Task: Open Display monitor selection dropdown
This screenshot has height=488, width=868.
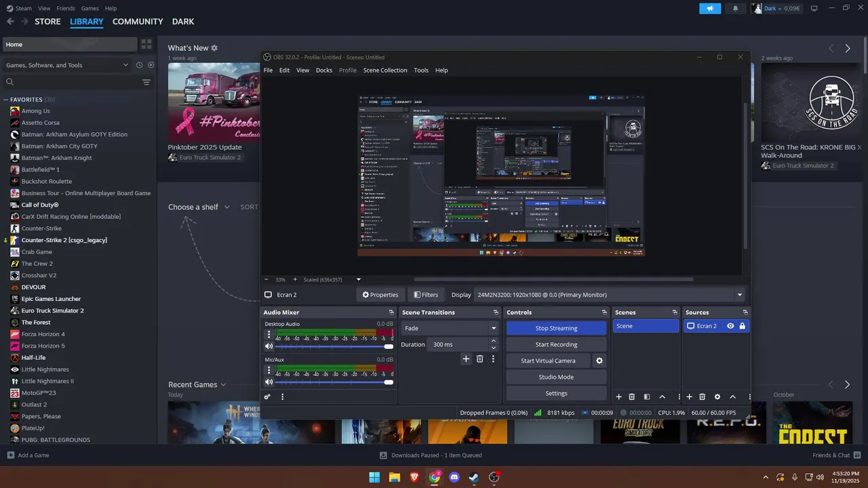Action: [x=610, y=295]
